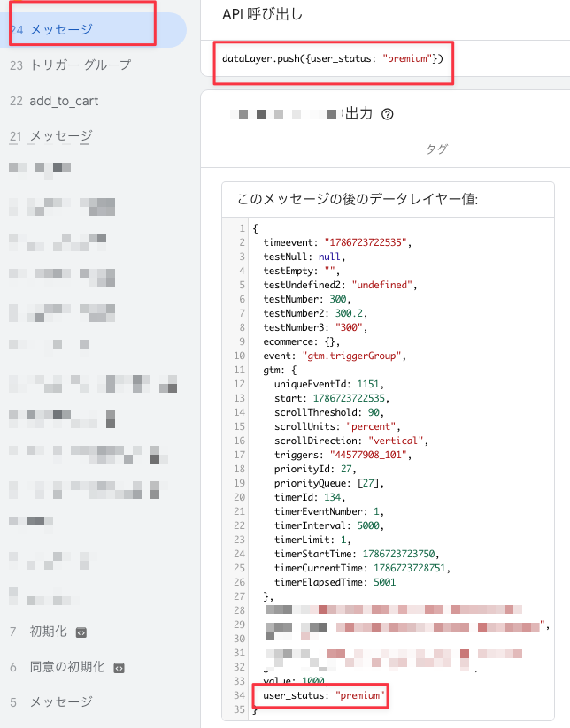Image resolution: width=570 pixels, height=728 pixels.
Task: Click the timerInterval: 5000 line
Action: coord(329,525)
